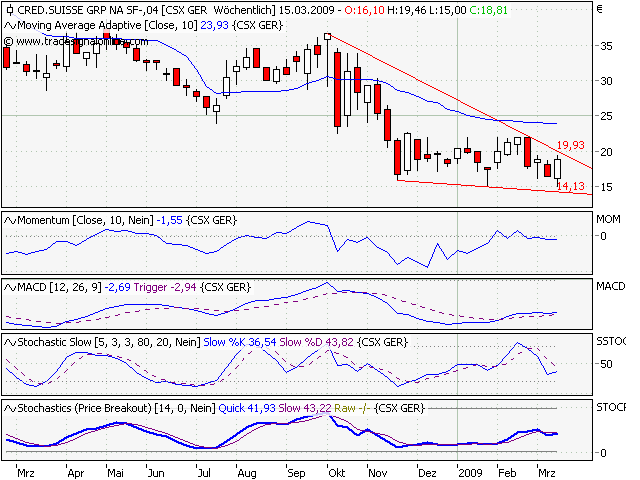Click the line icon beside Stochastic Slow
Viewport: 640px width, 480px height.
pyautogui.click(x=10, y=342)
